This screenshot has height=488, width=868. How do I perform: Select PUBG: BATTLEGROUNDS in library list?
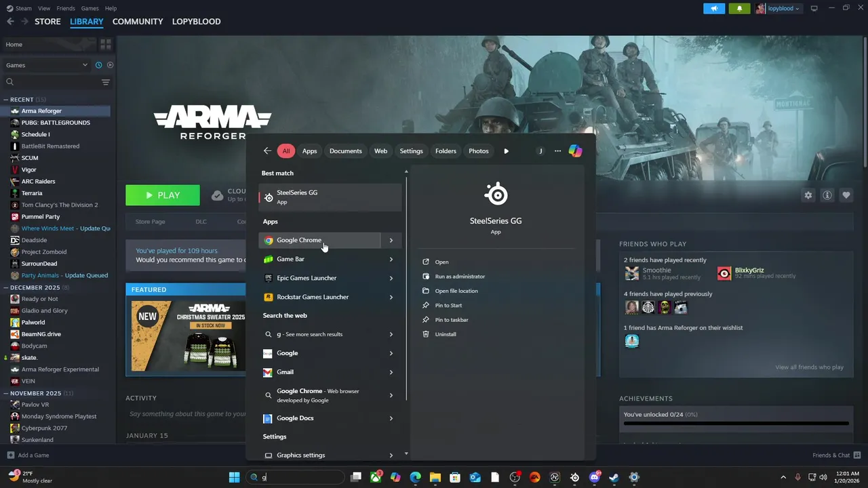pyautogui.click(x=56, y=123)
